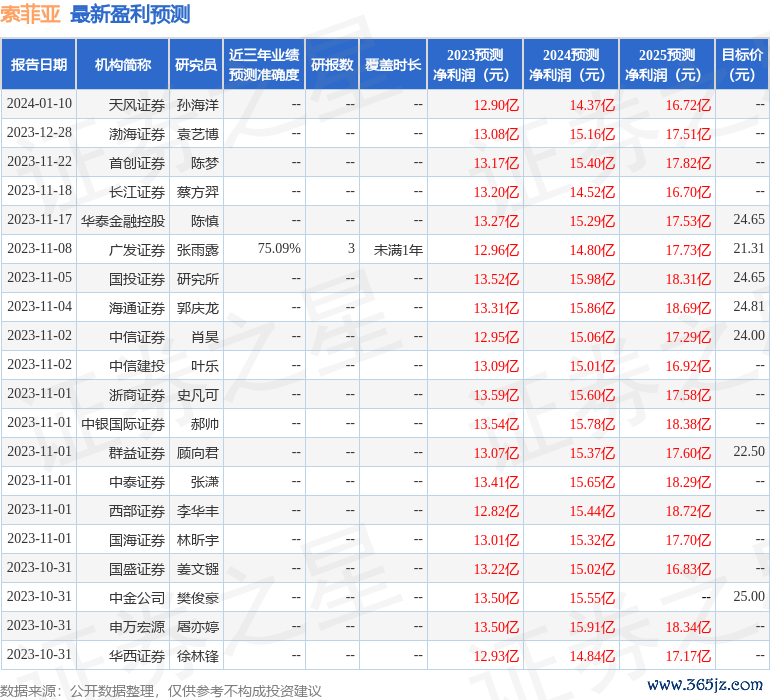Click the 数据来源 disclaimer text
Image resolution: width=770 pixels, height=700 pixels.
161,691
